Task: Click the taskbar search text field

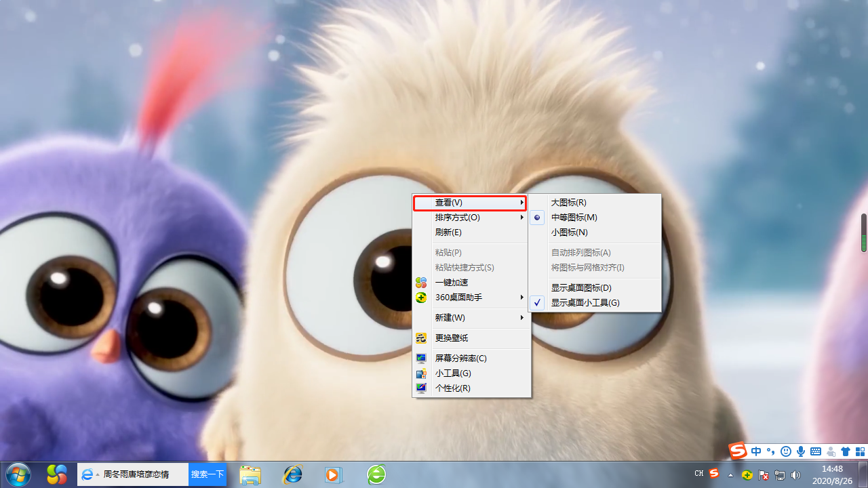Action: [x=144, y=475]
